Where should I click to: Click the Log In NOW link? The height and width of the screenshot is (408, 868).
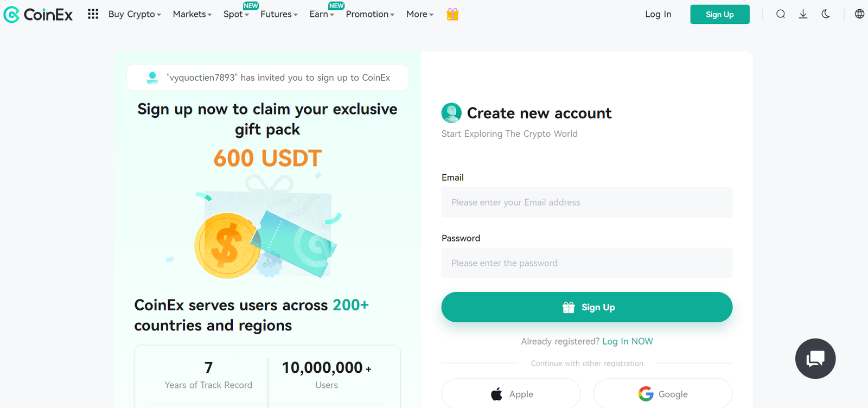(627, 341)
